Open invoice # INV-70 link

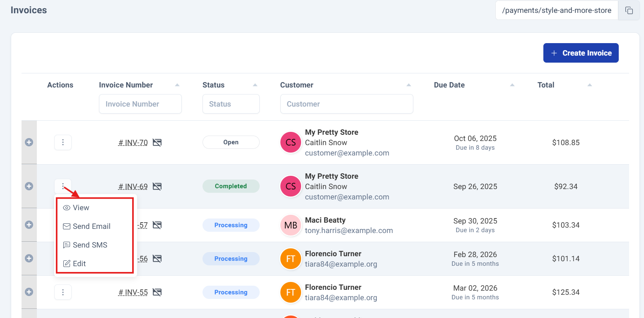(133, 143)
